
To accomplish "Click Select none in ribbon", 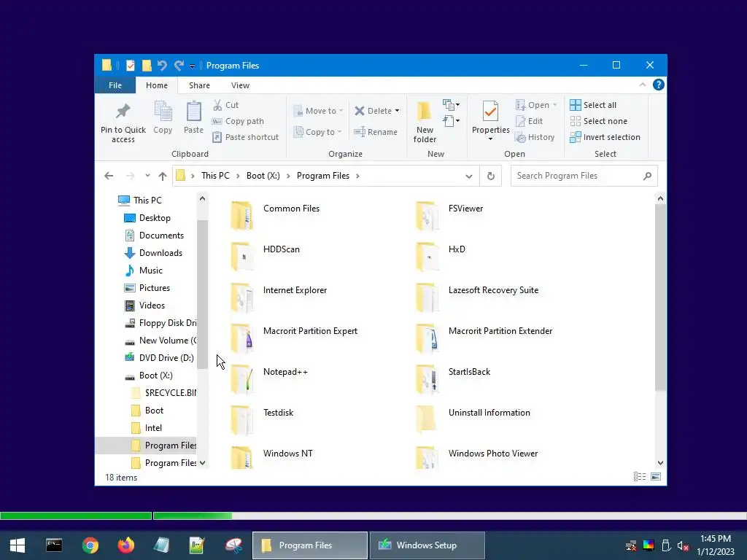I will pos(599,121).
